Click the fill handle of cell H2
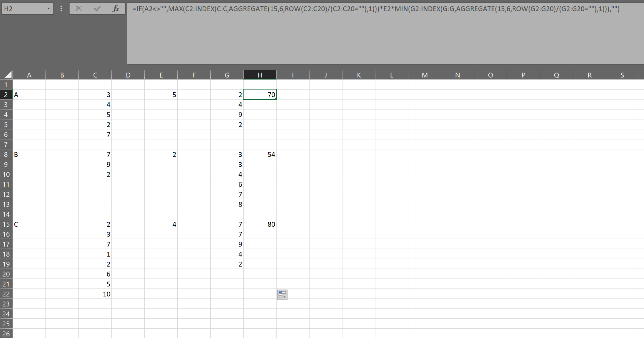644x338 pixels. click(276, 99)
